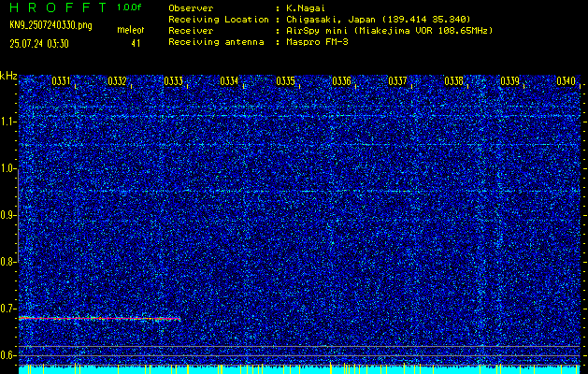Click the 1.0 frequency axis label

coord(7,169)
